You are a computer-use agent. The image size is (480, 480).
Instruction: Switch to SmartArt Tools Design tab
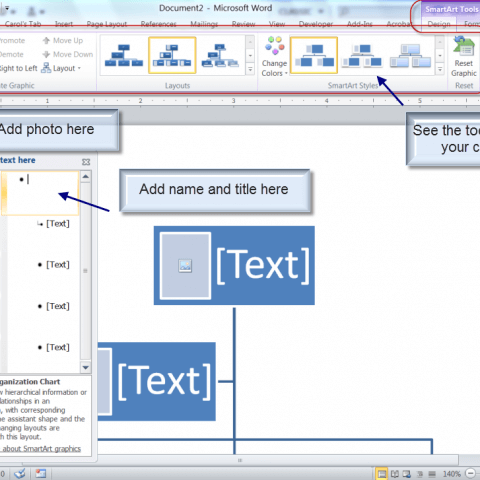439,24
